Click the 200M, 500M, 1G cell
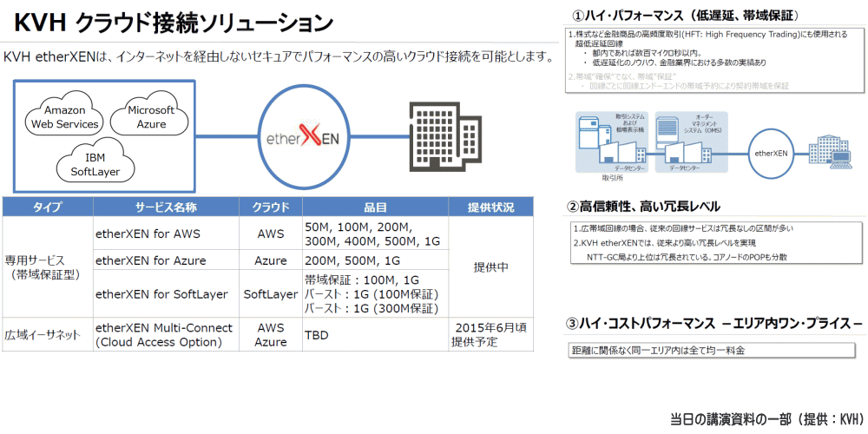This screenshot has height=434, width=868. tap(375, 260)
